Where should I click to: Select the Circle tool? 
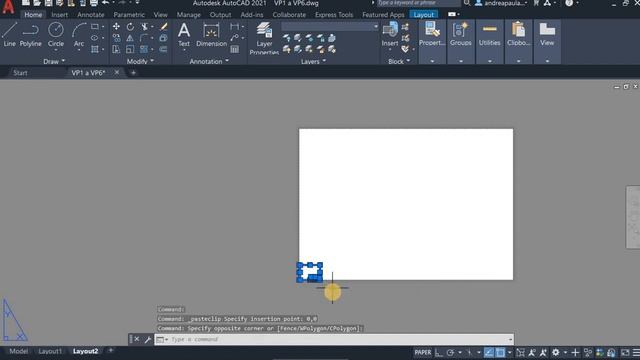point(56,35)
